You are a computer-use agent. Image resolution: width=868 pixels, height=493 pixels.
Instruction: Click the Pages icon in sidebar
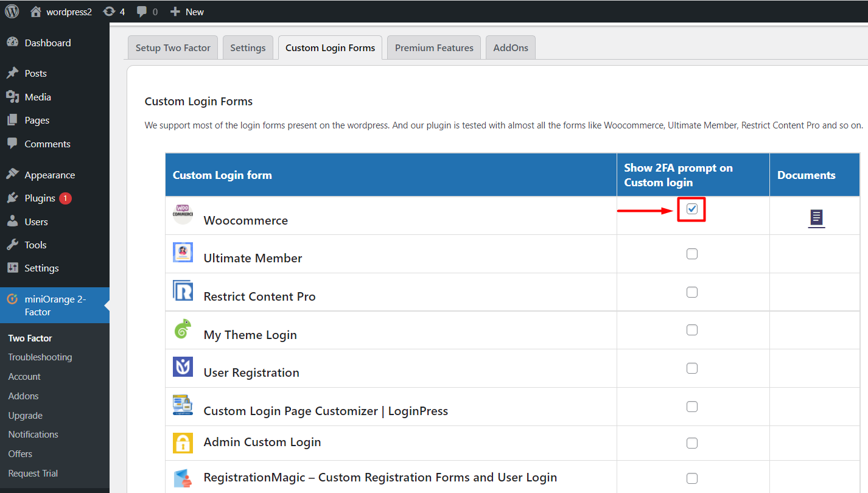12,120
